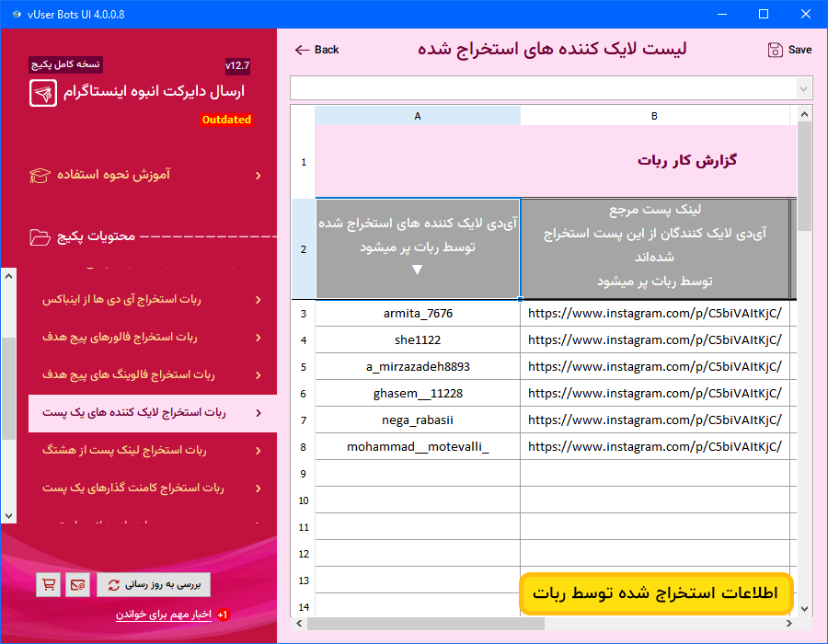Click Instagram post link in row 3
The height and width of the screenshot is (644, 828).
[x=655, y=314]
